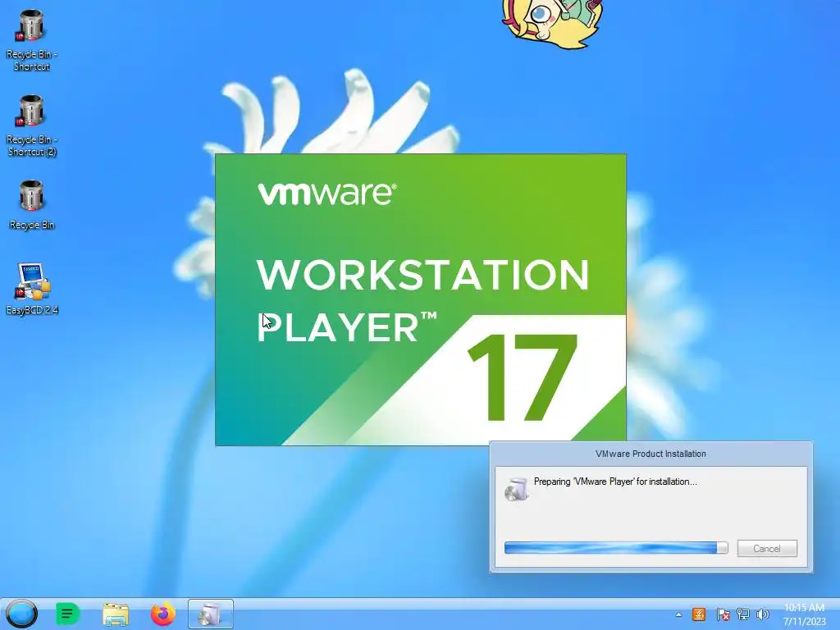Click the cartoon character desktop gadget
Screen dimensions: 840x630
click(x=552, y=22)
